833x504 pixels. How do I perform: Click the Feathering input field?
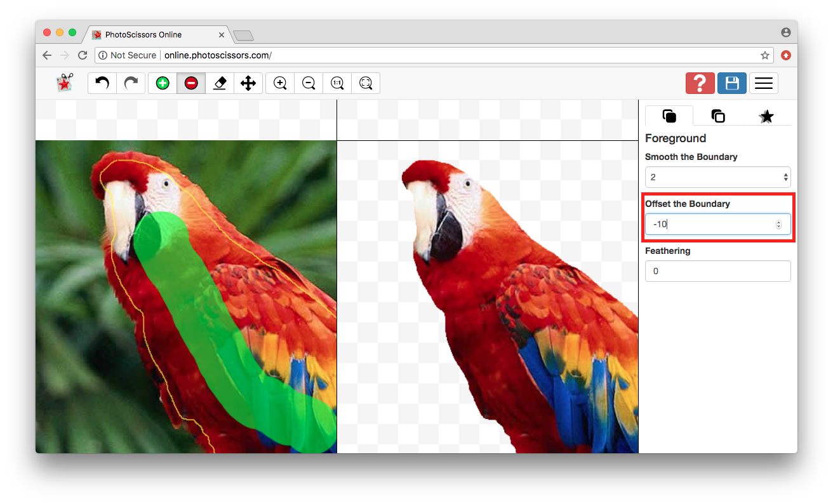717,271
